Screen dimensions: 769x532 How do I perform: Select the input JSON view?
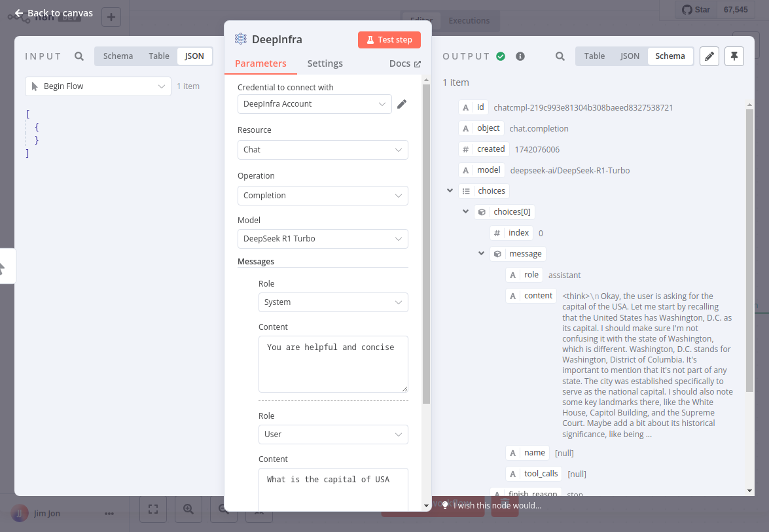coord(194,56)
